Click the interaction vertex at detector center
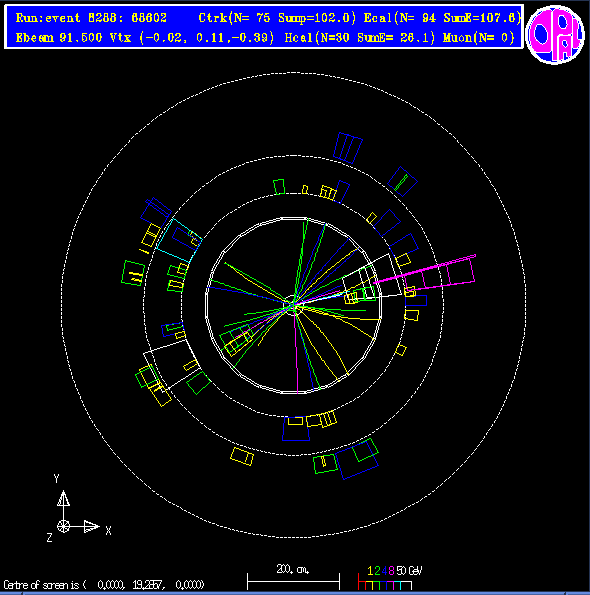This screenshot has height=595, width=590. click(293, 304)
